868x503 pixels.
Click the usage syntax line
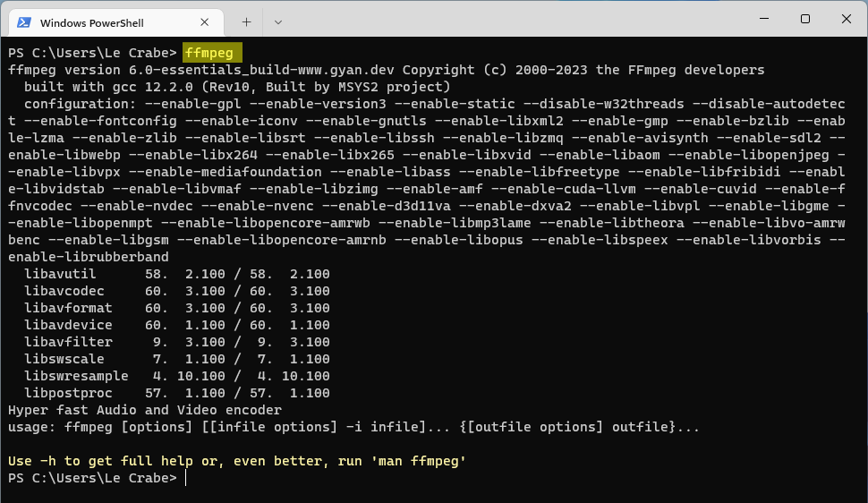353,427
